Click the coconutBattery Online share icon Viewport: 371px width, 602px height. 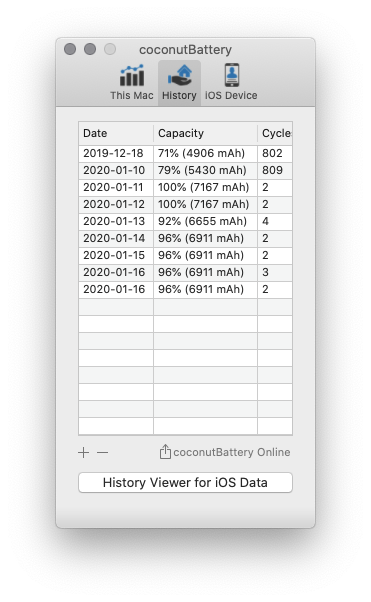click(165, 452)
